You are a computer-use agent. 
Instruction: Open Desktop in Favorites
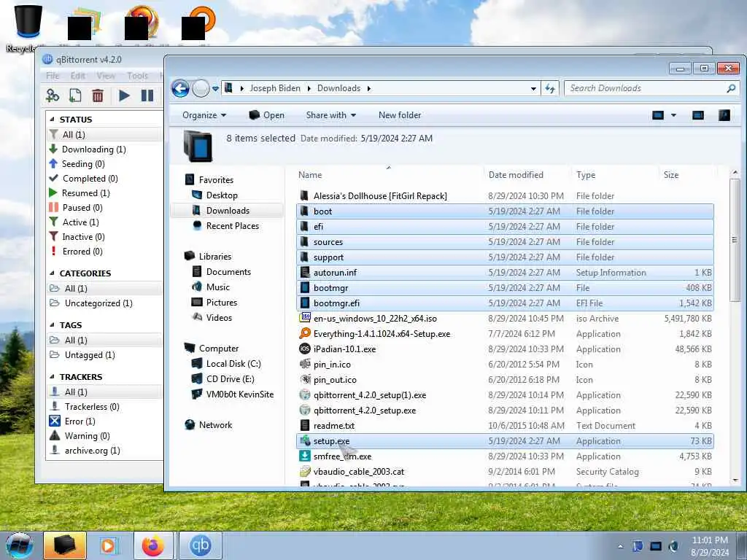coord(222,195)
